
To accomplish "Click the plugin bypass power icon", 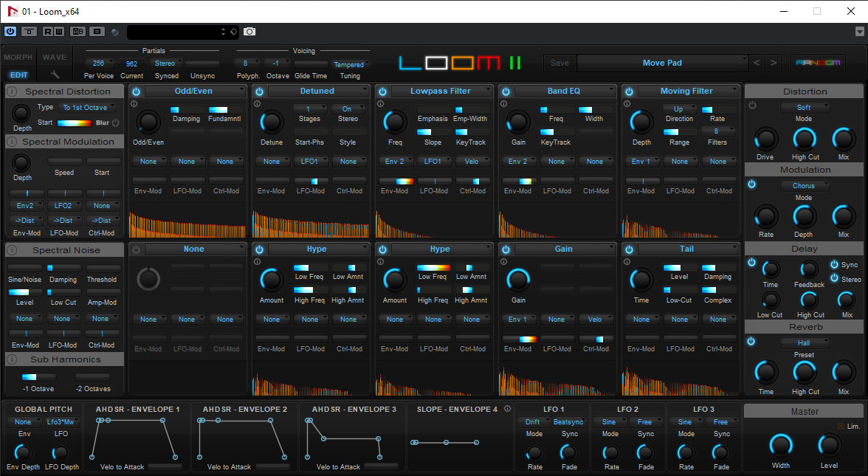I will pyautogui.click(x=10, y=32).
